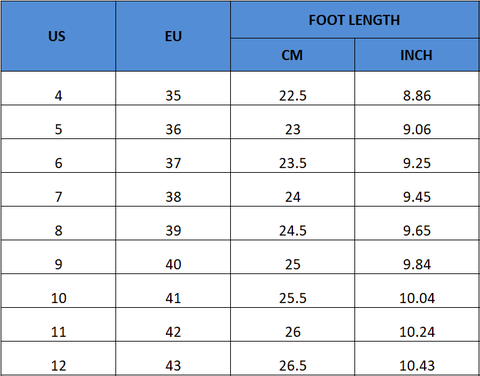
Task: Click the 8.86 inch cell
Action: coord(417,89)
